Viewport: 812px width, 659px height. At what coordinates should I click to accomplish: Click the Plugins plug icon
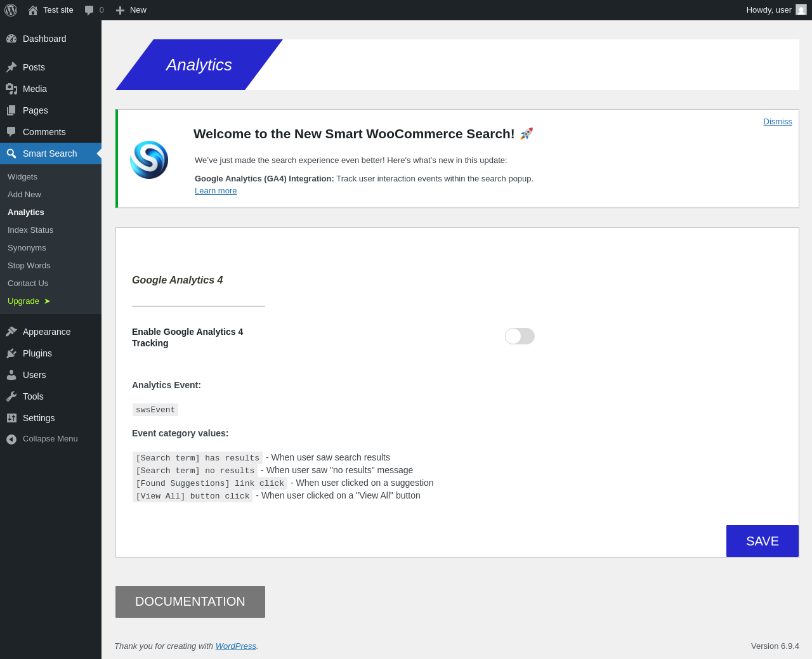click(x=11, y=353)
